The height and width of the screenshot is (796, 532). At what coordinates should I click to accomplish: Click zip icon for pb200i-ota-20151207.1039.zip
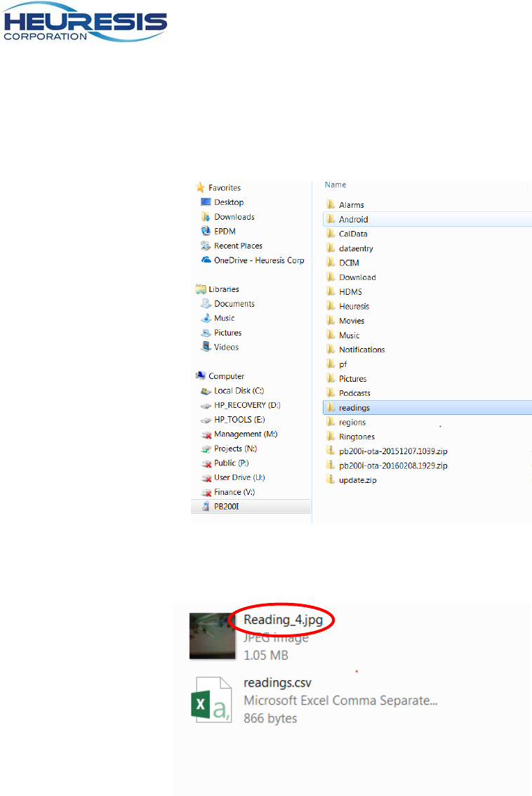(x=331, y=451)
